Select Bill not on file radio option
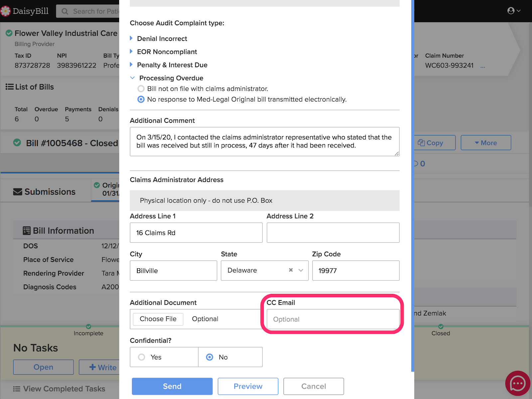This screenshot has height=399, width=532. tap(141, 89)
